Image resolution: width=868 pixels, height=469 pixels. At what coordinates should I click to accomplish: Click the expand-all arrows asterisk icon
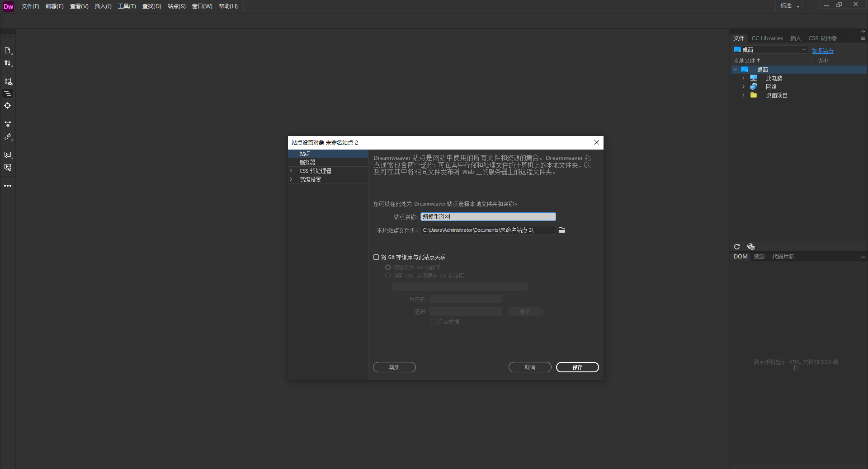coord(8,124)
